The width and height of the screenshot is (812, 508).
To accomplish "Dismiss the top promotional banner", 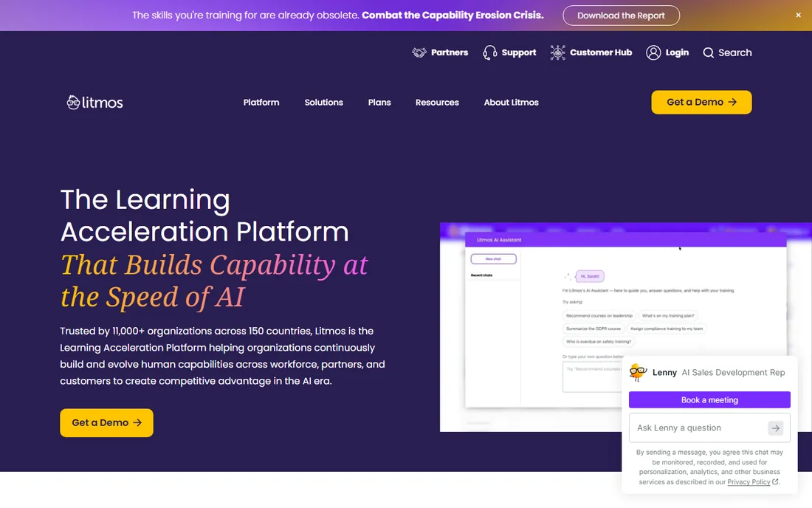I will [x=798, y=15].
